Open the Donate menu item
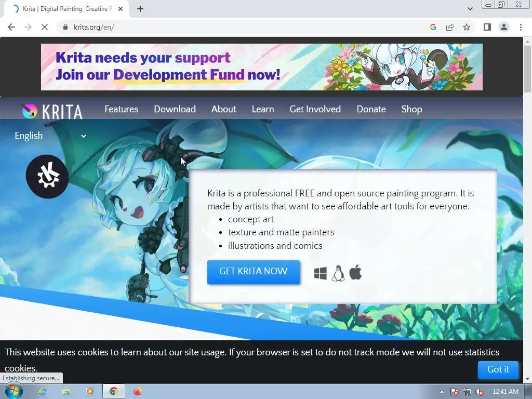The width and height of the screenshot is (532, 399). click(371, 109)
